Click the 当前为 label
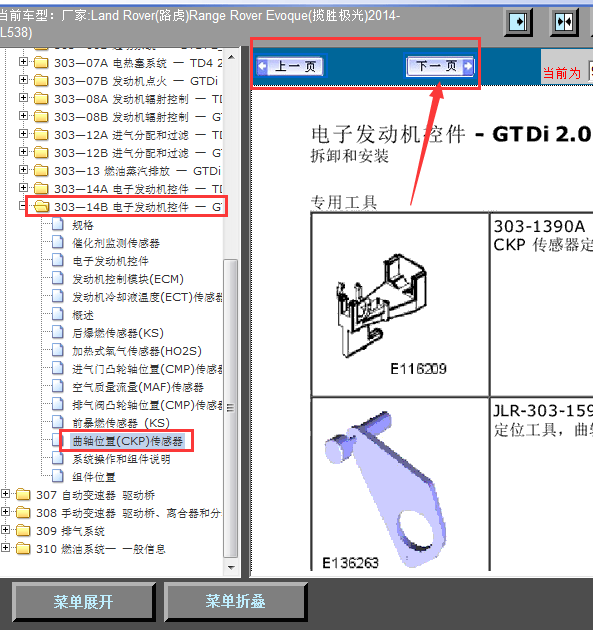The image size is (593, 631). [562, 73]
